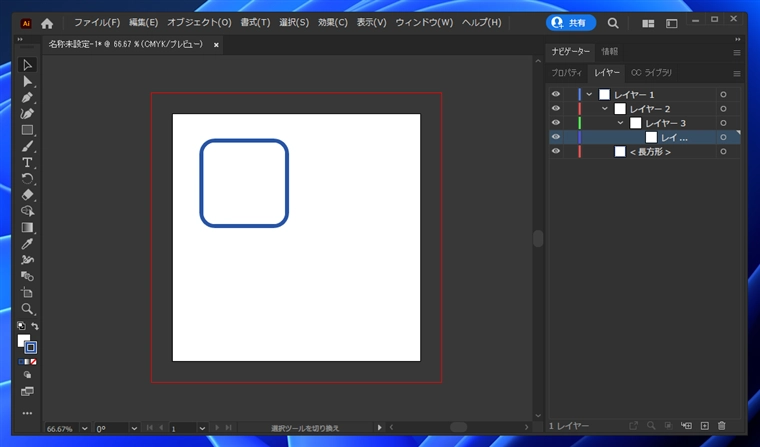Click Collect for Export icon
Image resolution: width=760 pixels, height=447 pixels.
coord(633,426)
